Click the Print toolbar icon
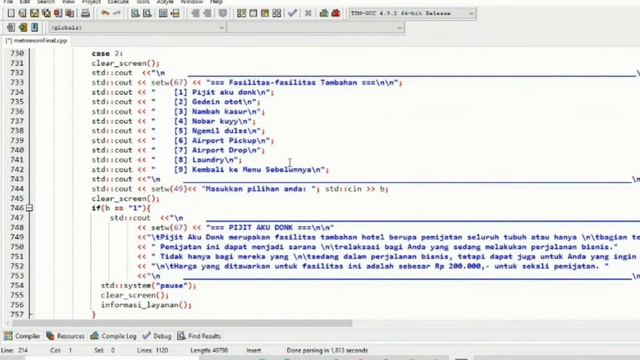Viewport: 640px width, 360px height. [85, 13]
